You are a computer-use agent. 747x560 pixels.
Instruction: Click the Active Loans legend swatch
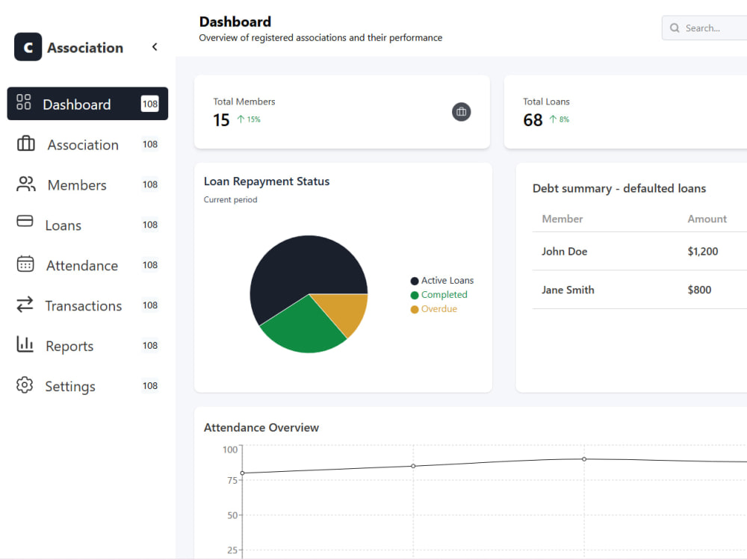[x=415, y=281]
